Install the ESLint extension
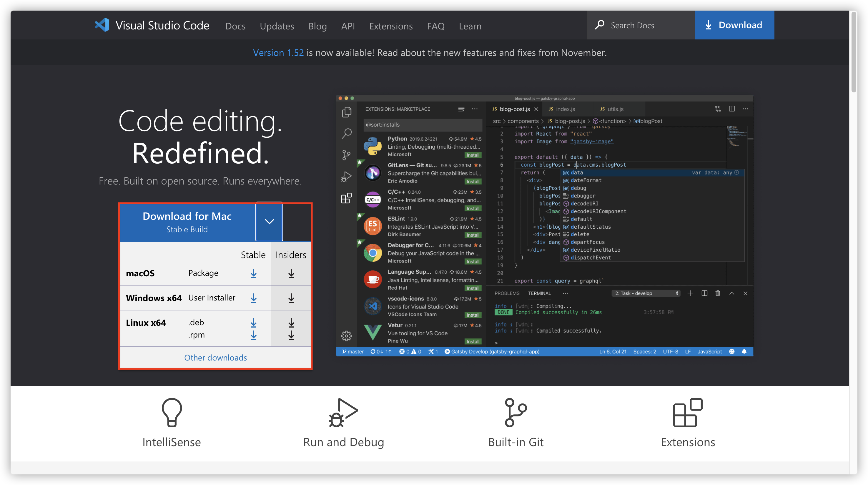 (473, 235)
